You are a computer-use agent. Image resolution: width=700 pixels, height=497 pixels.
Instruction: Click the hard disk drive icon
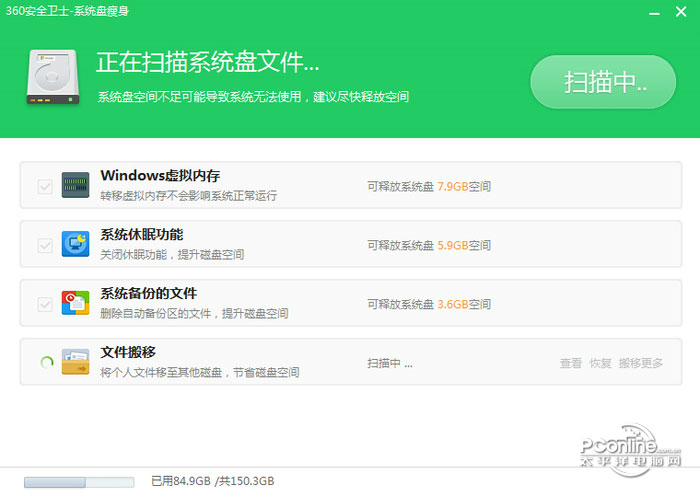[53, 77]
